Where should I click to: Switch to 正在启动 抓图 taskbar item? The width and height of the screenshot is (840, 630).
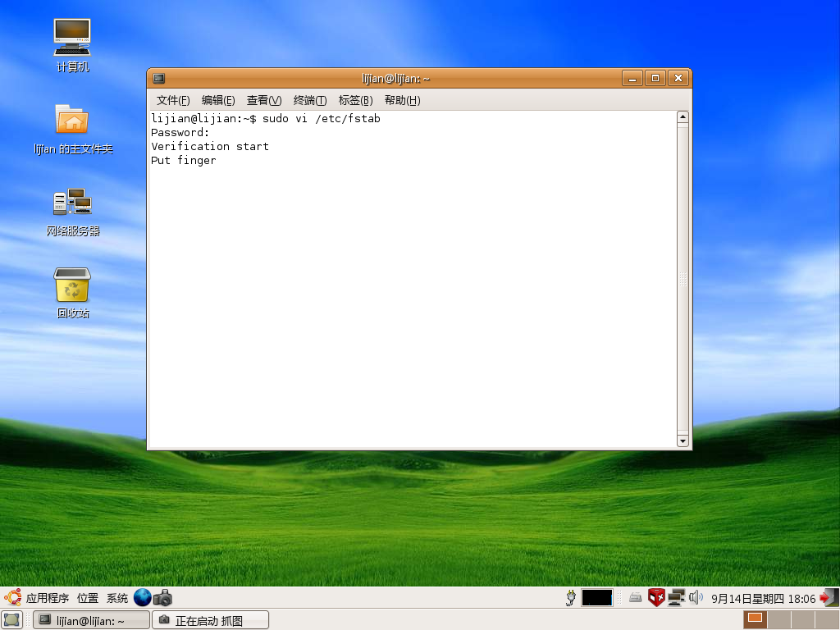click(211, 620)
